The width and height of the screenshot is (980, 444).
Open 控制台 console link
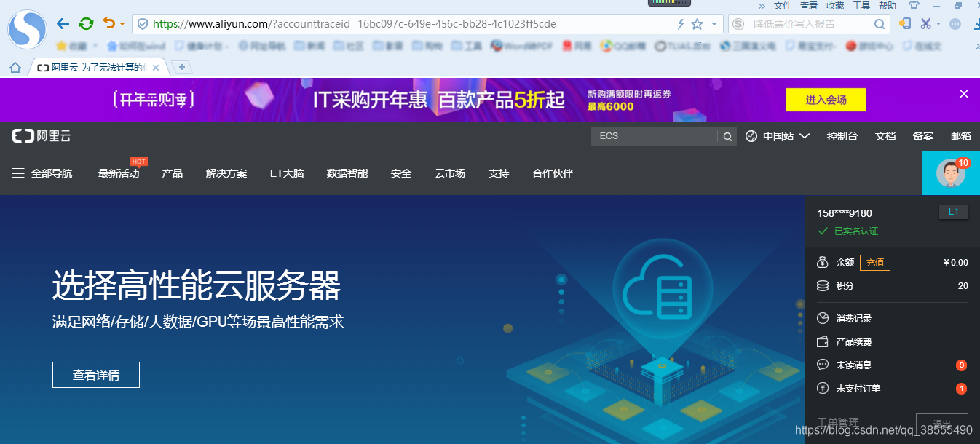842,136
